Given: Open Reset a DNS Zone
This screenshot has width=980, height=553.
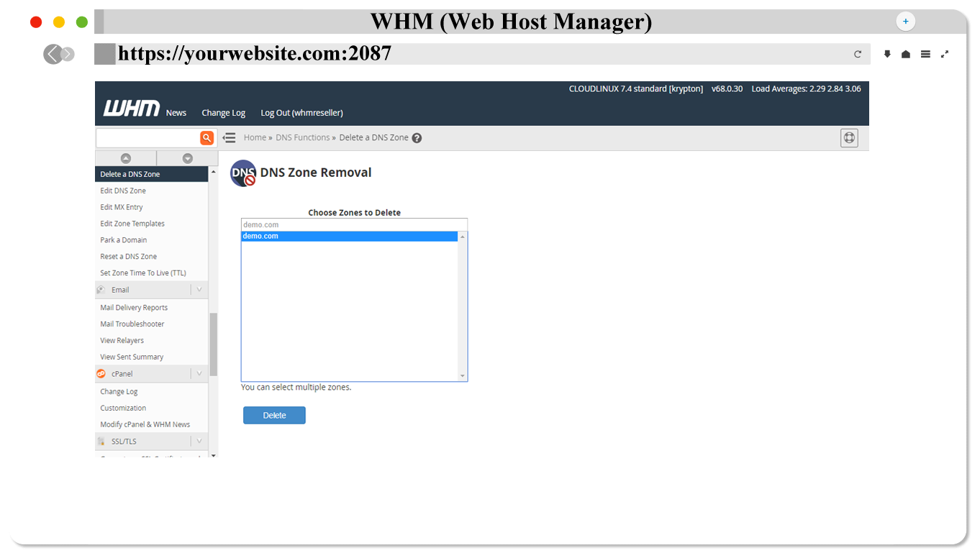Looking at the screenshot, I should tap(129, 257).
